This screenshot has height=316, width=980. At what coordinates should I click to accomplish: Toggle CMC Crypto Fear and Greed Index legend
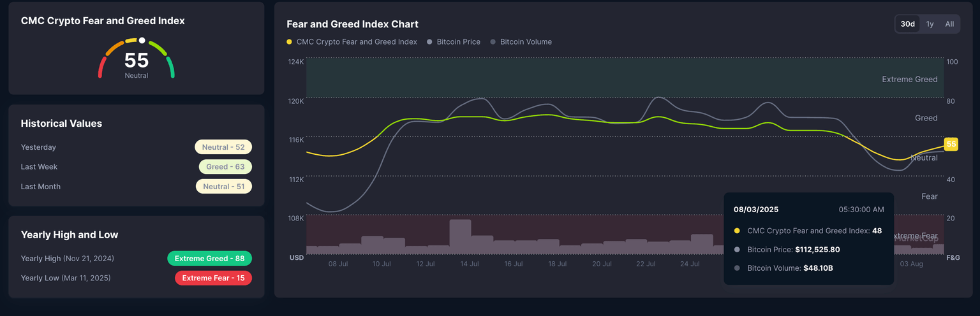[x=352, y=42]
